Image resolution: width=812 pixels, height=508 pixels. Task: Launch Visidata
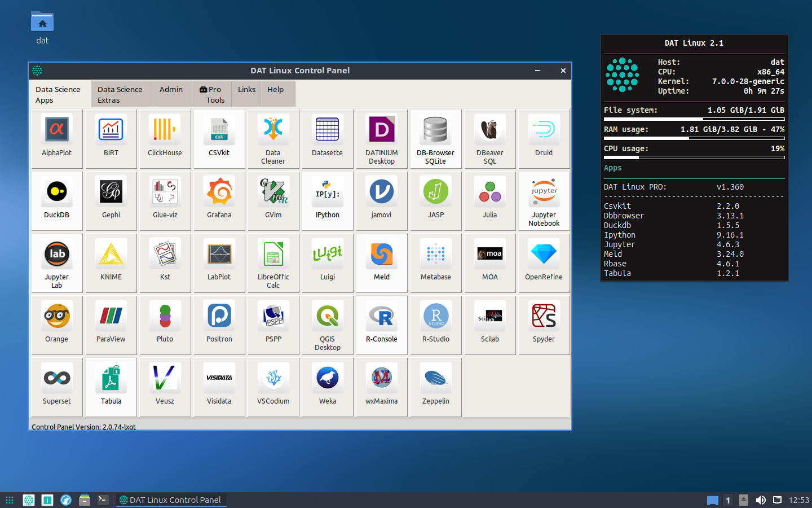(x=219, y=387)
